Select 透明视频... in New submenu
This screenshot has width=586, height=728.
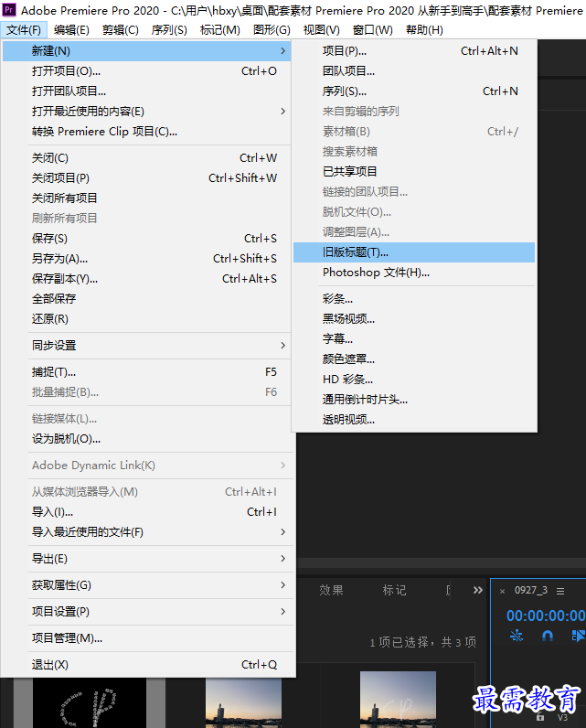click(414, 419)
